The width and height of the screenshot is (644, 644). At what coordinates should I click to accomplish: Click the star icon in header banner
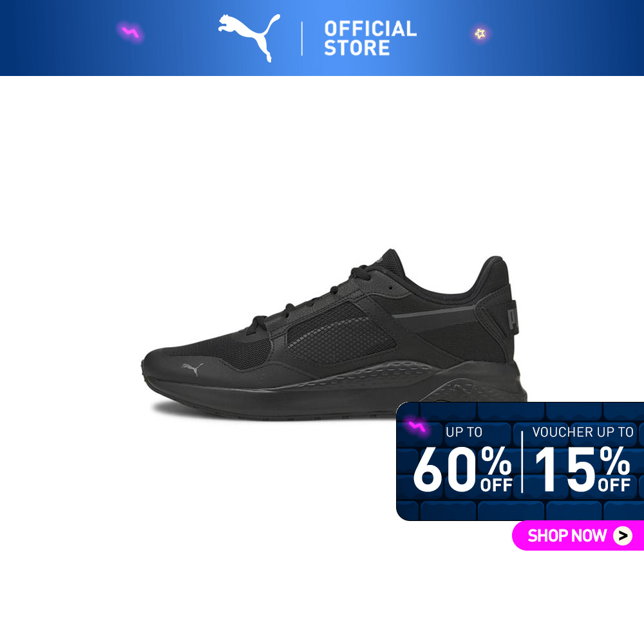(x=480, y=33)
